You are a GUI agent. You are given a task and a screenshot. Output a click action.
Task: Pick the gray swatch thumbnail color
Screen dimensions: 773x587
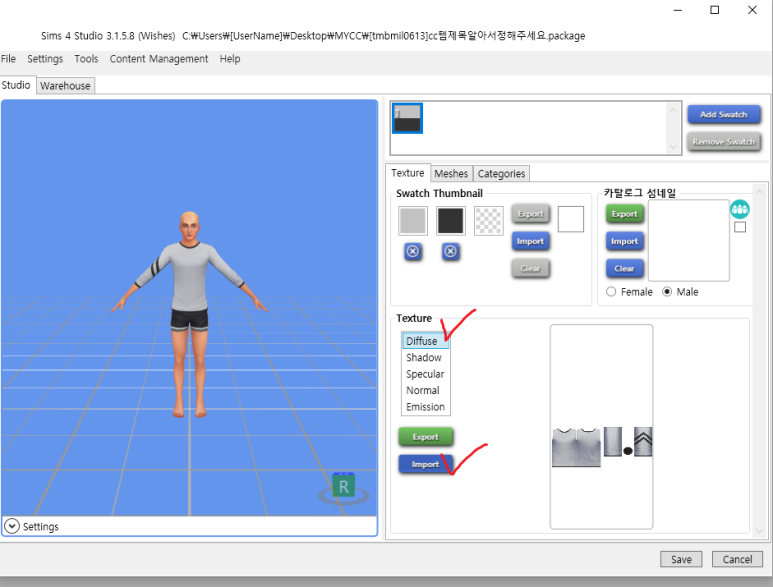tap(413, 220)
